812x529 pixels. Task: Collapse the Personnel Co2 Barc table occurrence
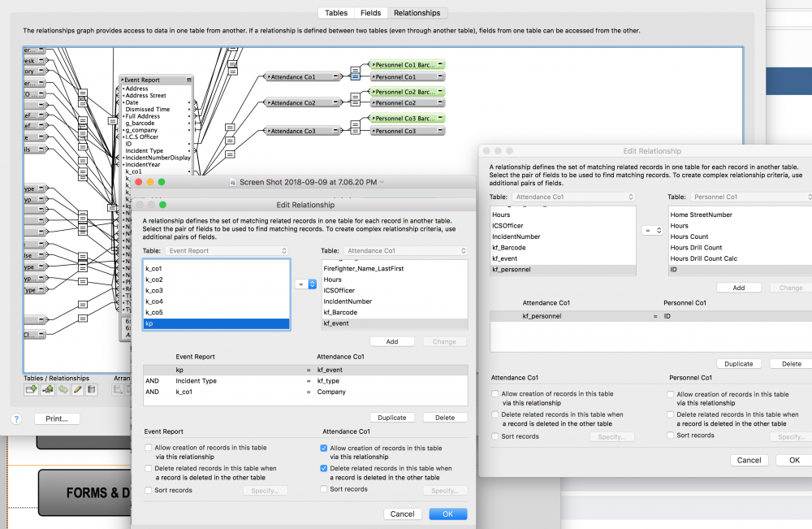click(x=440, y=91)
